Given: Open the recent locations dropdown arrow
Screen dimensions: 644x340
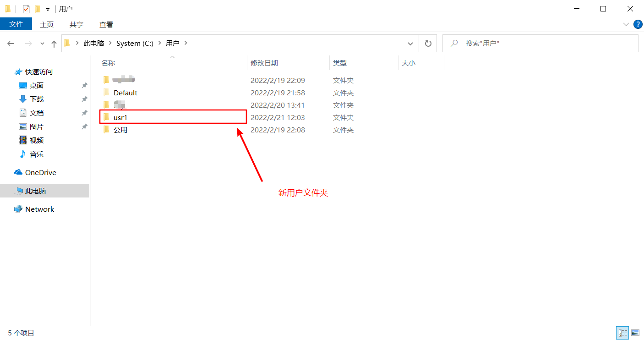Looking at the screenshot, I should [42, 44].
